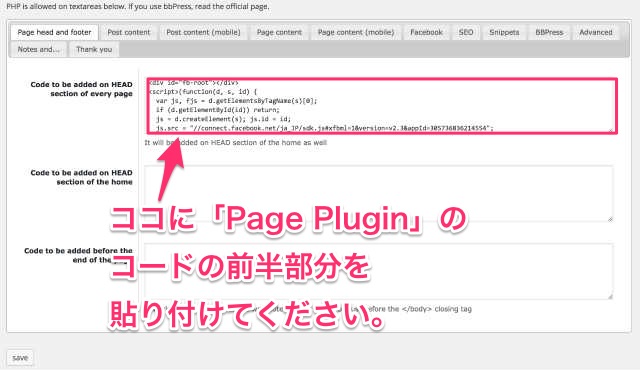Click the '<script>(function(d, s, id) {' code line
640x370 pixels.
point(203,92)
